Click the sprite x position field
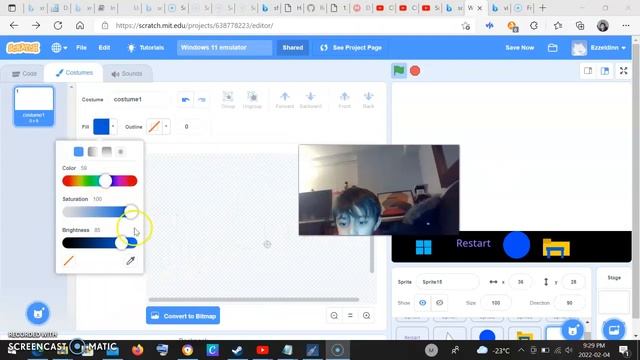This screenshot has height=360, width=640. 520,282
